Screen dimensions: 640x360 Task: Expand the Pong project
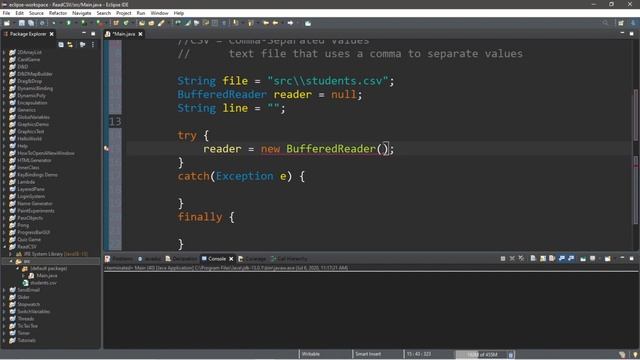tap(4, 225)
